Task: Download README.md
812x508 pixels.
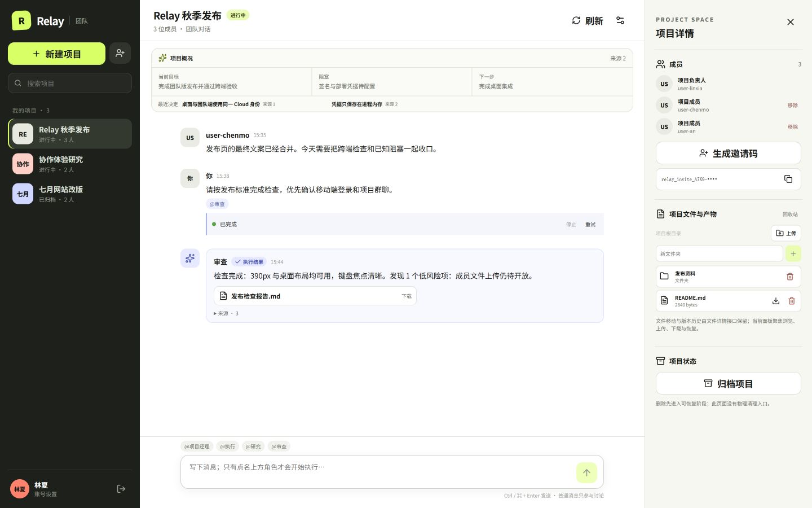Action: point(776,301)
